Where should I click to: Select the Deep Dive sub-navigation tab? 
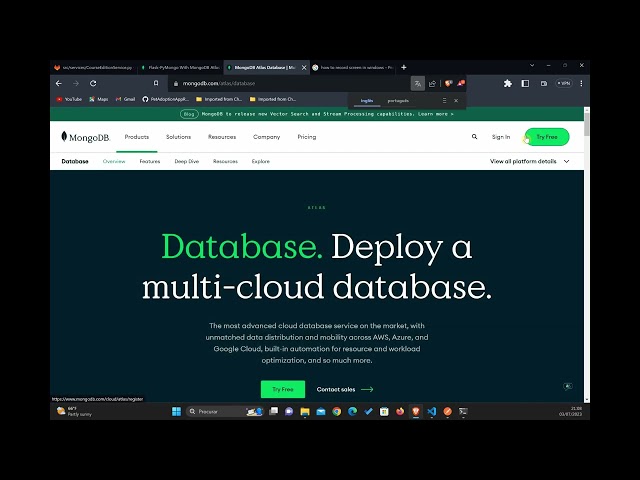click(187, 161)
